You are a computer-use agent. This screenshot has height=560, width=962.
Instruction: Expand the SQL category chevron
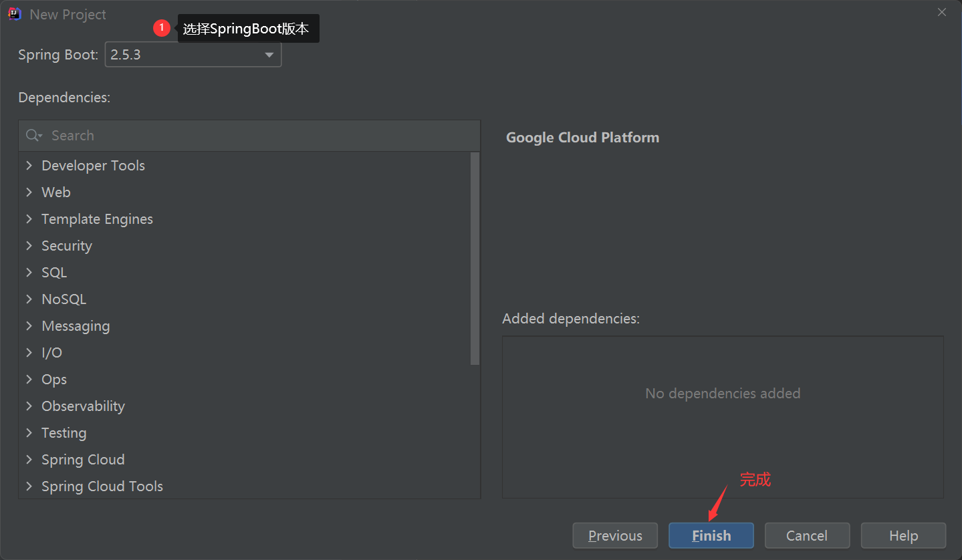[29, 272]
